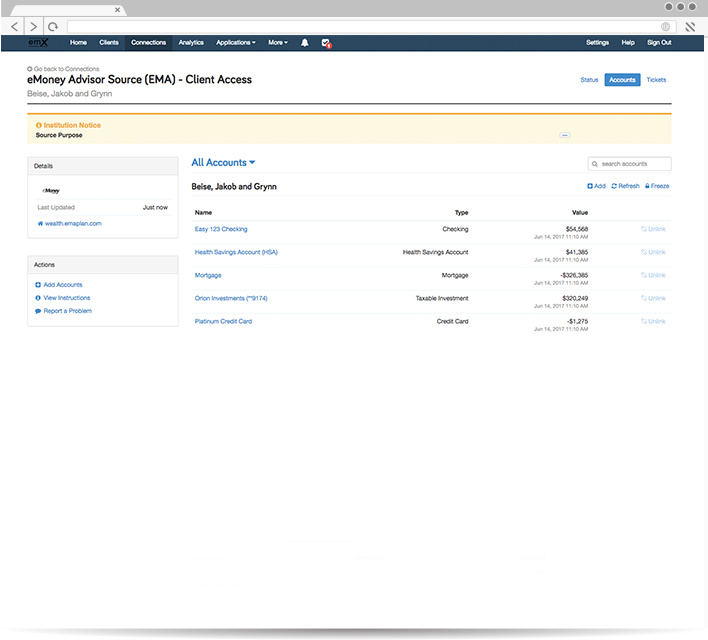Image resolution: width=708 pixels, height=640 pixels.
Task: Open the tasks checkmark icon with badge
Action: click(x=326, y=43)
